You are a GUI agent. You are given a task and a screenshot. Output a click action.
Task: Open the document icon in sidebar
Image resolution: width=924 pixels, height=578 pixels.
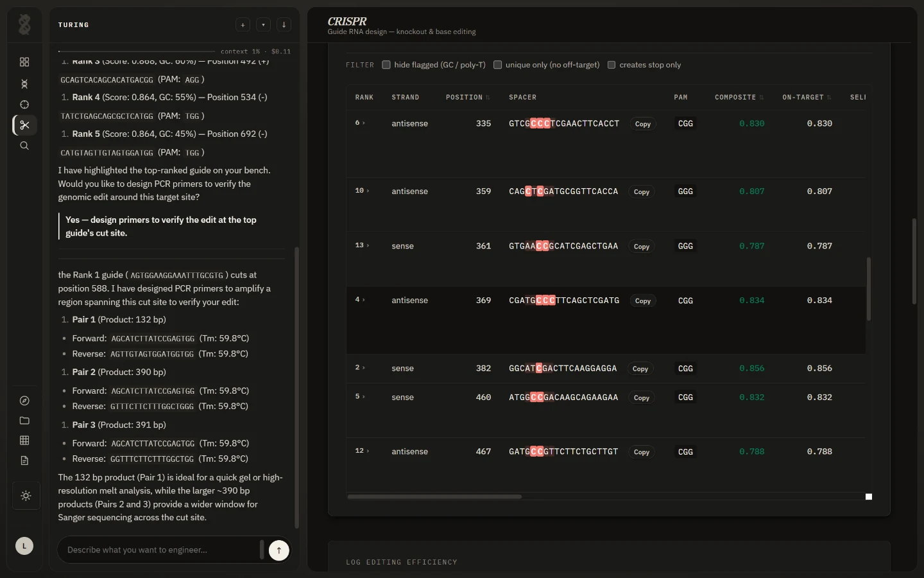click(24, 460)
